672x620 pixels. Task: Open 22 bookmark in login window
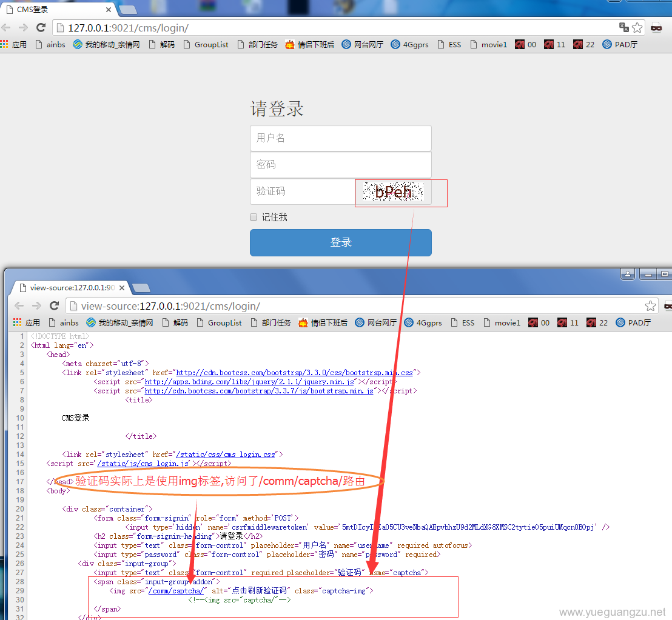tap(583, 44)
